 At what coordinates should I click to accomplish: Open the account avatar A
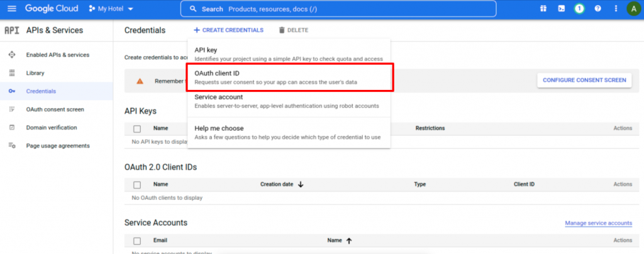[x=634, y=9]
